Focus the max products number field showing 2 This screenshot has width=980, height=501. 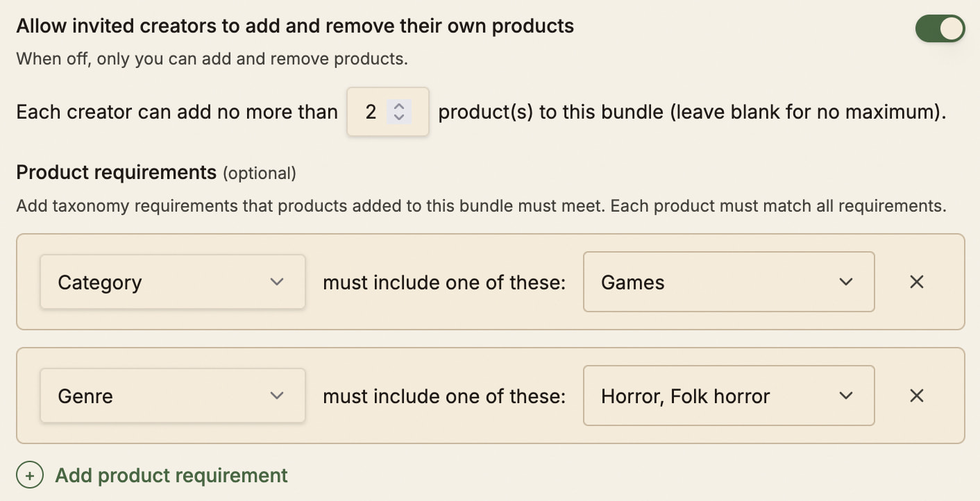coord(387,112)
